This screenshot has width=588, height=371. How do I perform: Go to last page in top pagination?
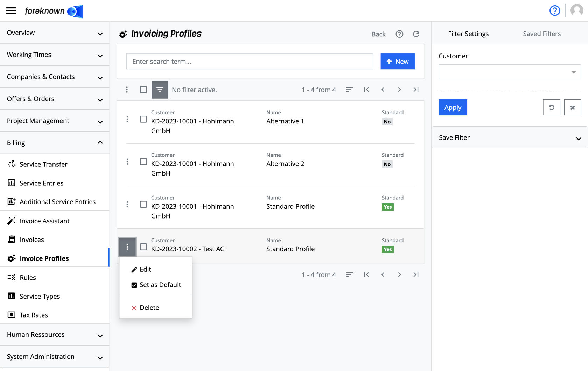point(416,90)
